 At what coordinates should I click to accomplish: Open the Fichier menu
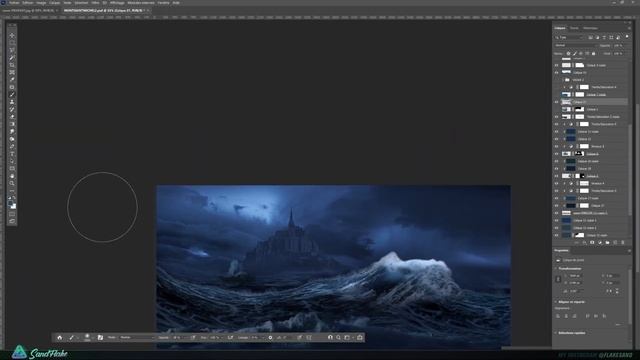[x=14, y=2]
